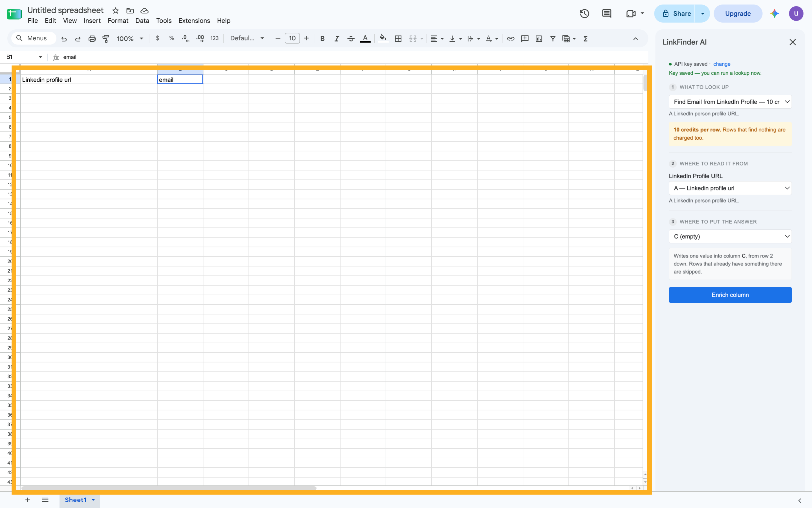Click the Print icon
The height and width of the screenshot is (508, 812).
click(x=92, y=39)
